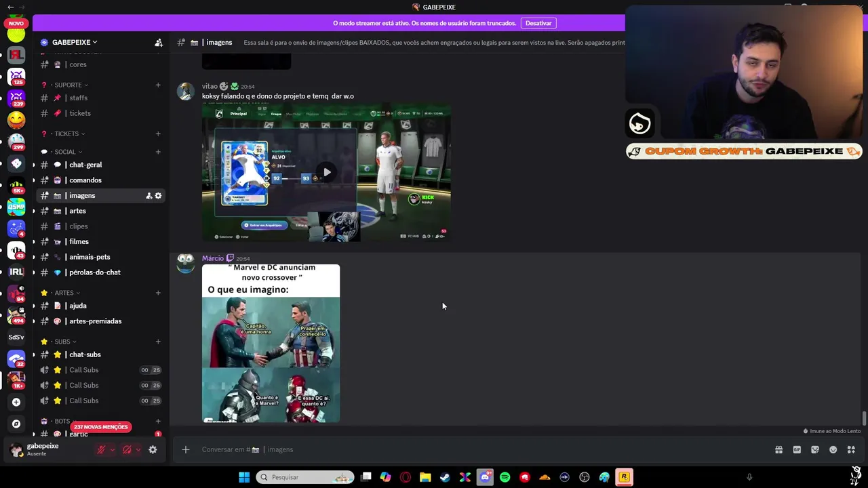This screenshot has height=488, width=868.
Task: Collapse the TICKETS category
Action: coord(66,134)
